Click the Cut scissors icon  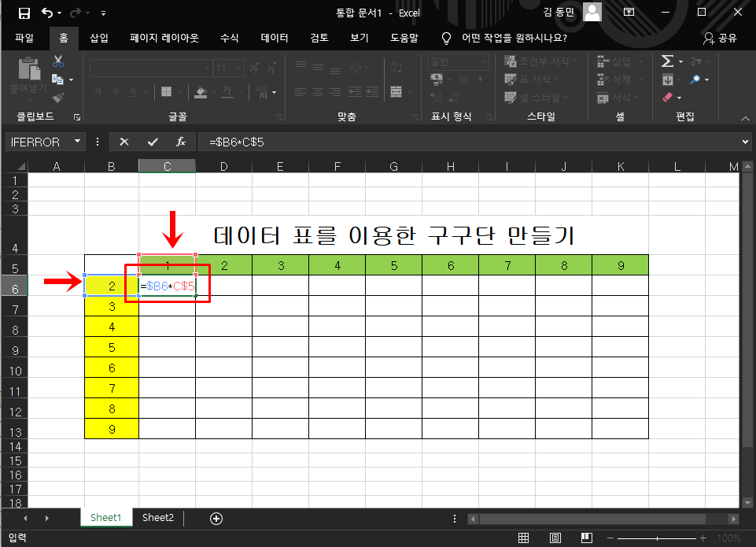58,61
